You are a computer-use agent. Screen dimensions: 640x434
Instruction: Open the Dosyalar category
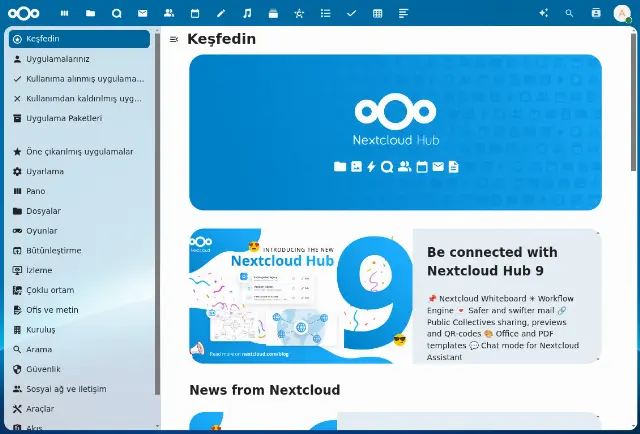click(x=80, y=211)
